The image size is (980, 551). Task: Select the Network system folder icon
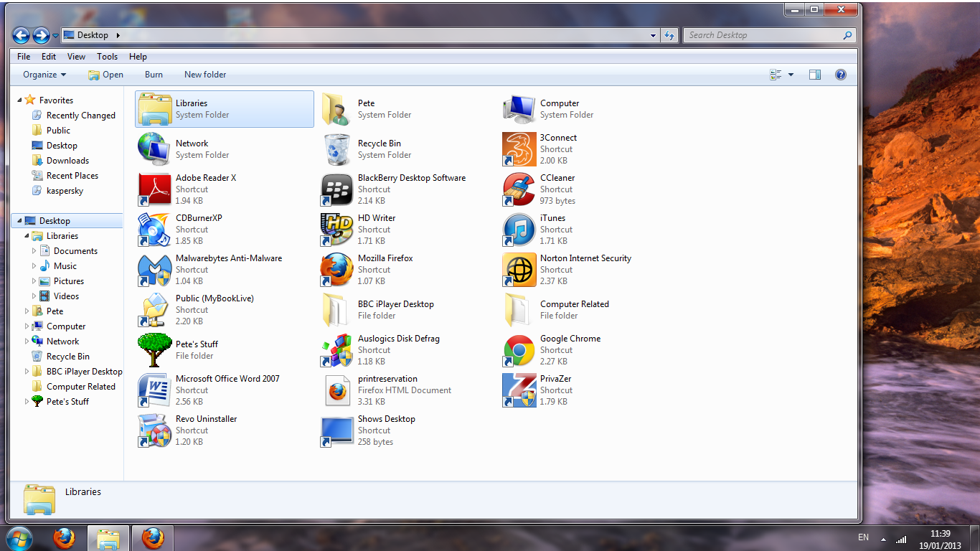click(x=154, y=149)
